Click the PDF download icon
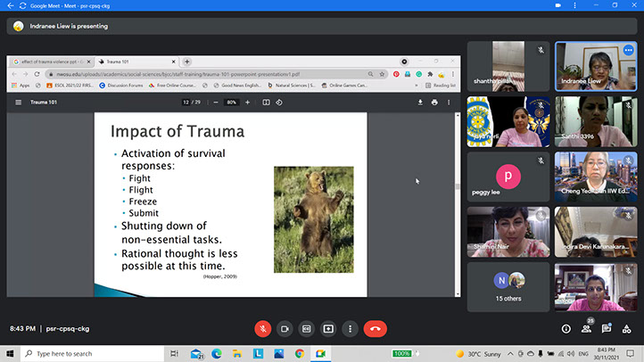Image resolution: width=644 pixels, height=362 pixels. click(420, 102)
